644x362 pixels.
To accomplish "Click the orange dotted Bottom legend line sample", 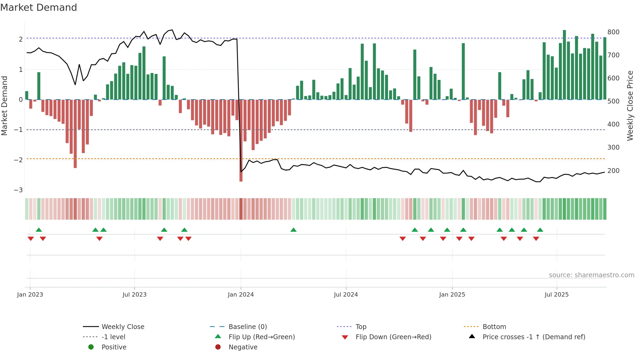I will (471, 327).
